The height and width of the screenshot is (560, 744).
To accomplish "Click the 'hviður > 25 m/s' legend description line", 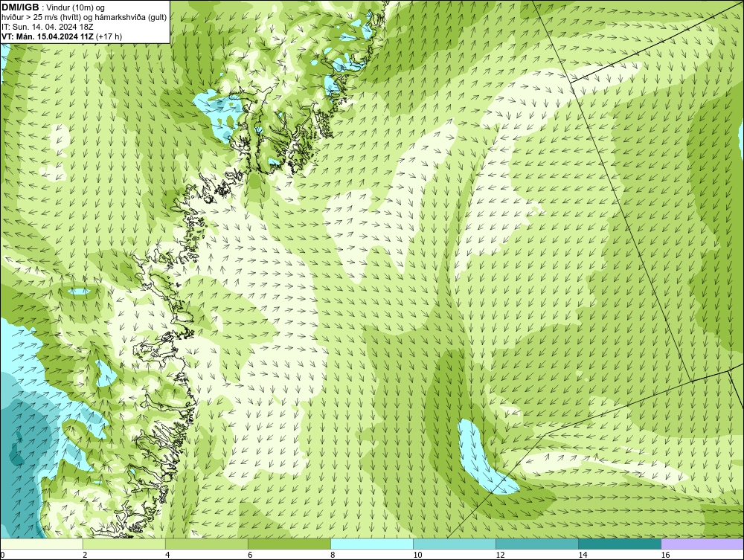I will [x=84, y=18].
